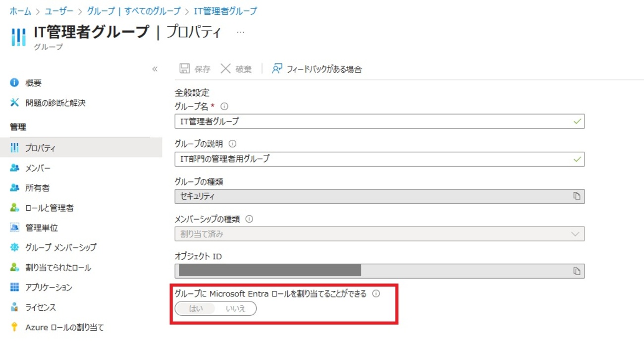Show info tooltip for Microsoft Entra ロール setting
The image size is (644, 342).
point(376,293)
